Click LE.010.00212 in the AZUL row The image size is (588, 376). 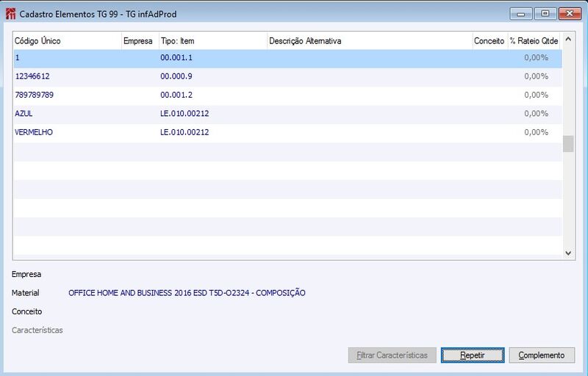[184, 114]
